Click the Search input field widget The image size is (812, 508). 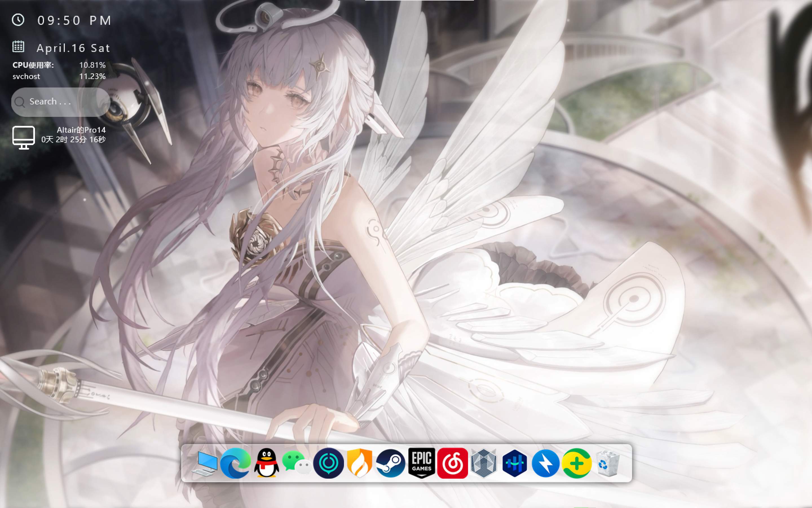coord(61,102)
